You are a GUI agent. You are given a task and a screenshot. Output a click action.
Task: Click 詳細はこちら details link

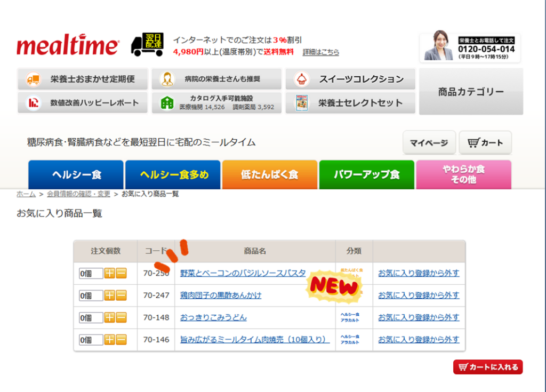point(321,52)
